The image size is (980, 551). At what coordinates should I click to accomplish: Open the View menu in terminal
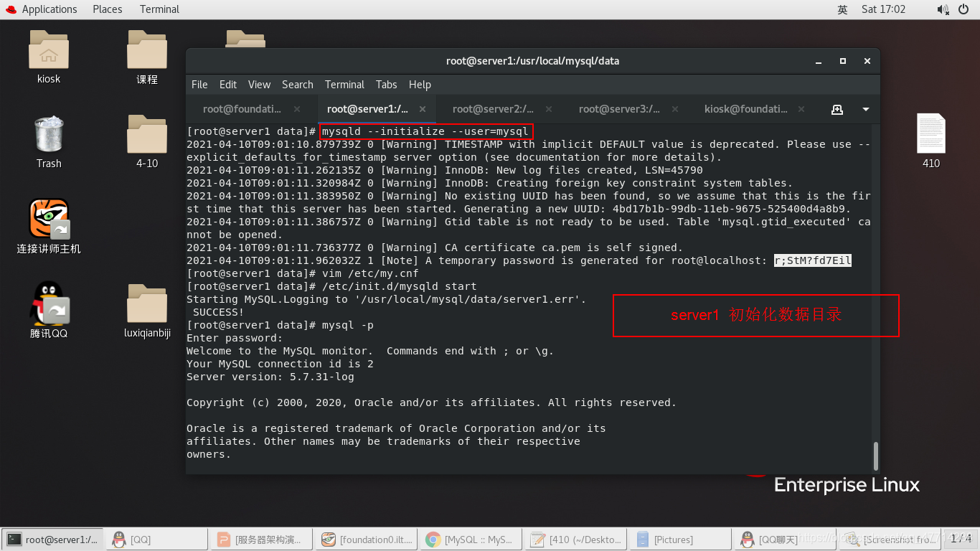coord(259,84)
